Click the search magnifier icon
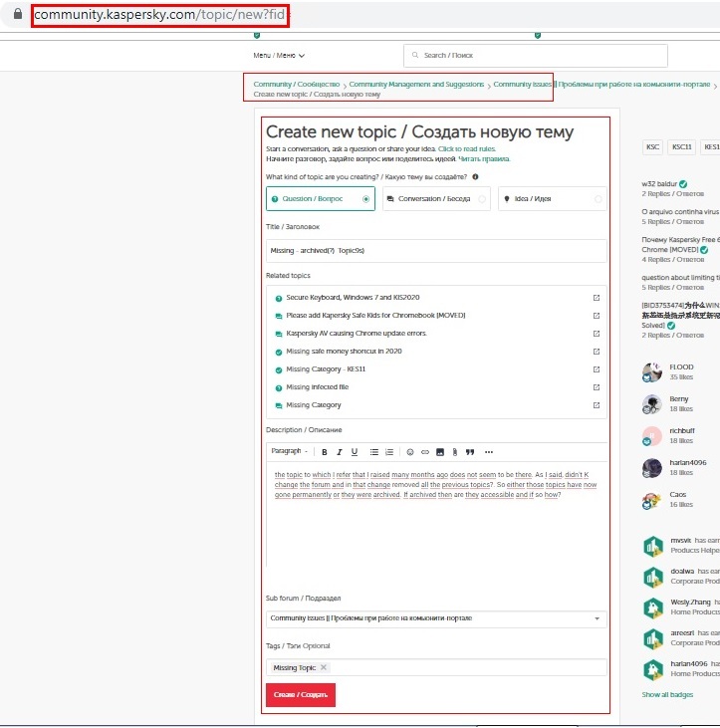This screenshot has width=720, height=728. tap(415, 55)
